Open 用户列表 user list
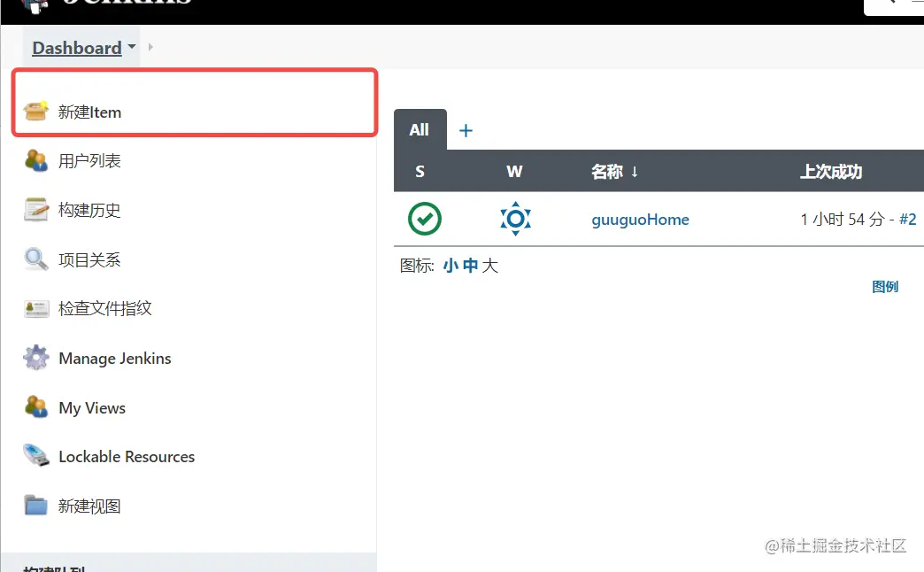Viewport: 924px width, 572px height. tap(89, 161)
